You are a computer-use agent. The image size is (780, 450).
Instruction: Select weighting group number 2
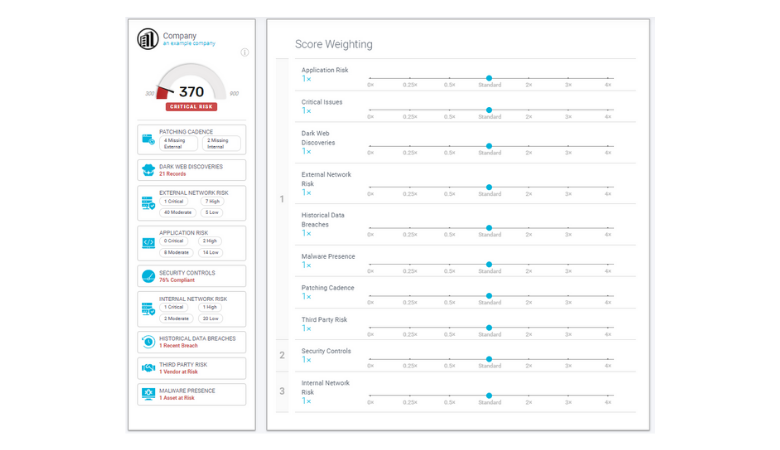pos(282,355)
